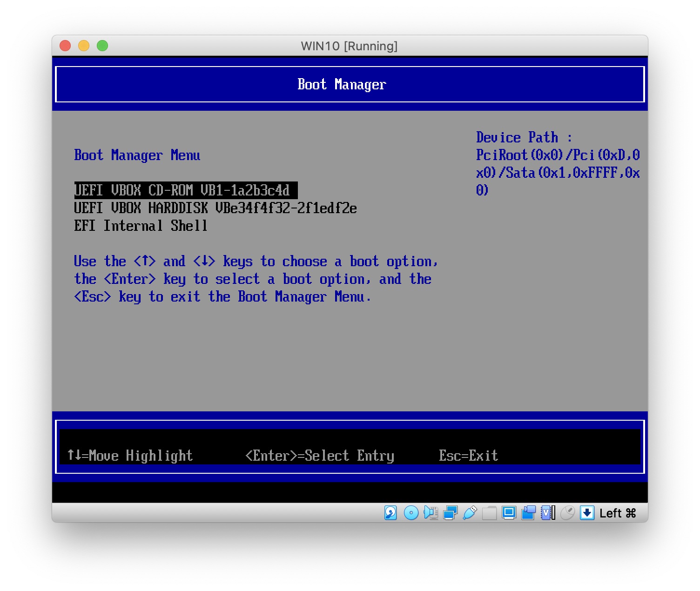This screenshot has height=591, width=700.
Task: Click the WIN10 [Running] window title
Action: coord(349,46)
